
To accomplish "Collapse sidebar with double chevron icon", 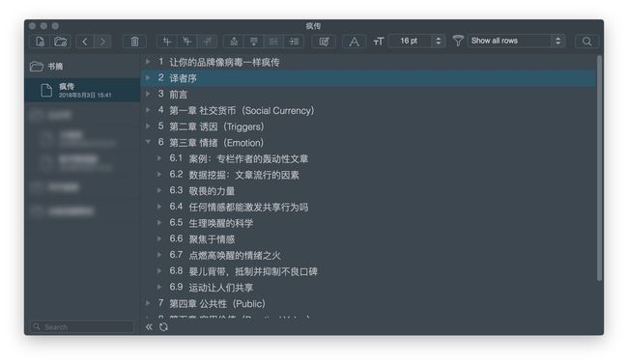I will (149, 327).
